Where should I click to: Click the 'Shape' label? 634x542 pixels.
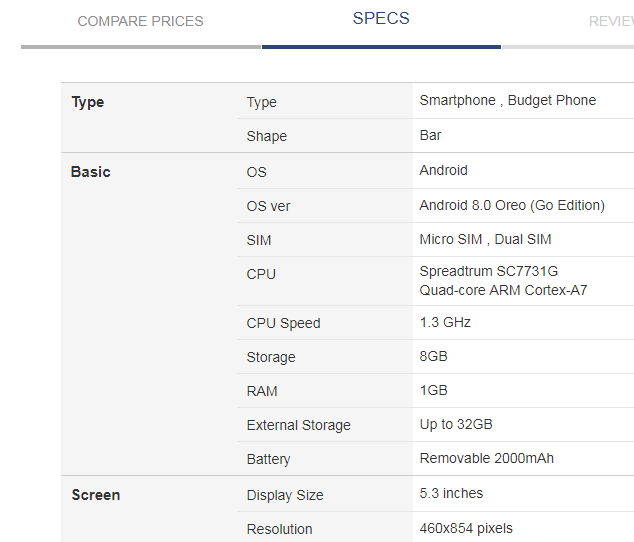pyautogui.click(x=267, y=136)
